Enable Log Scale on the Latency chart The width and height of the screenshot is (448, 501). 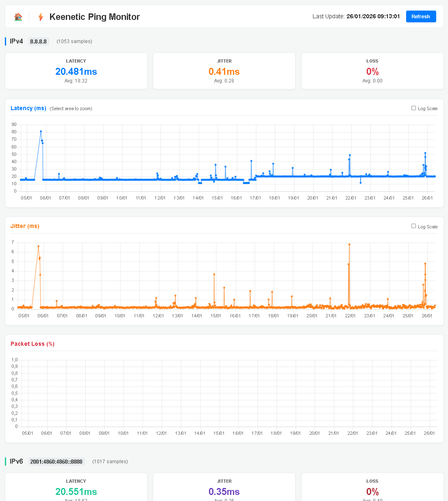pyautogui.click(x=413, y=108)
